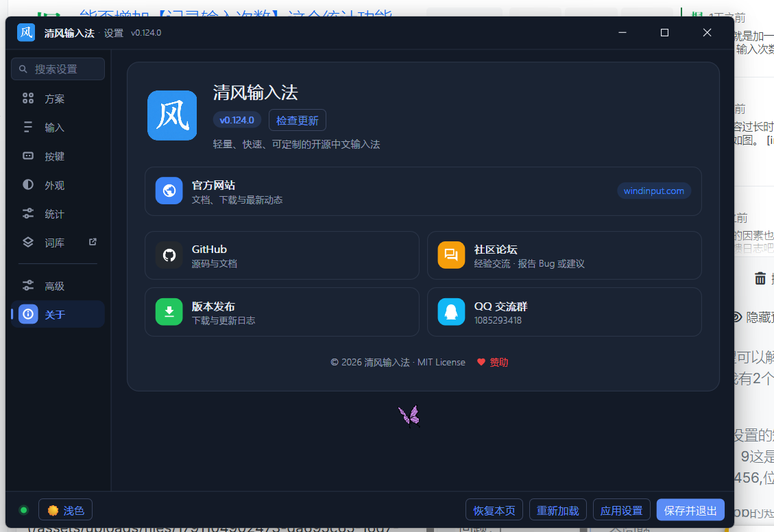This screenshot has height=532, width=774.
Task: Click the 隐藏 eye icon in background page
Action: [738, 317]
